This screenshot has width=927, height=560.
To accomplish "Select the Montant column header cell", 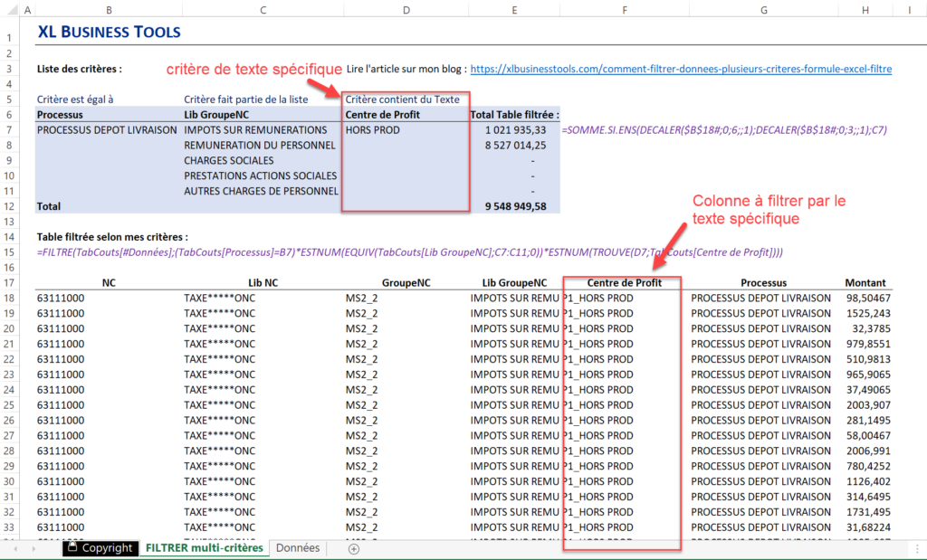I will coord(865,283).
